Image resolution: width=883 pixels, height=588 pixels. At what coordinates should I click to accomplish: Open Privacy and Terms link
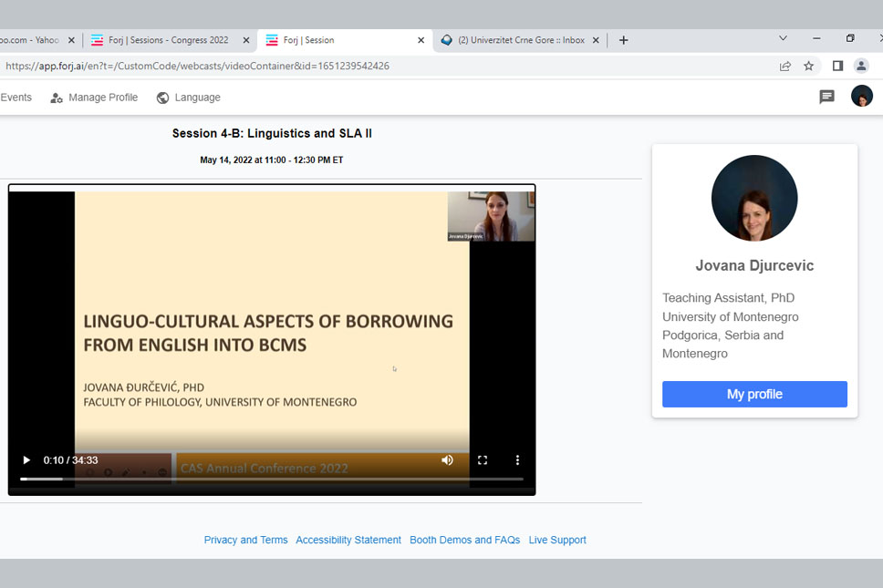click(x=245, y=540)
